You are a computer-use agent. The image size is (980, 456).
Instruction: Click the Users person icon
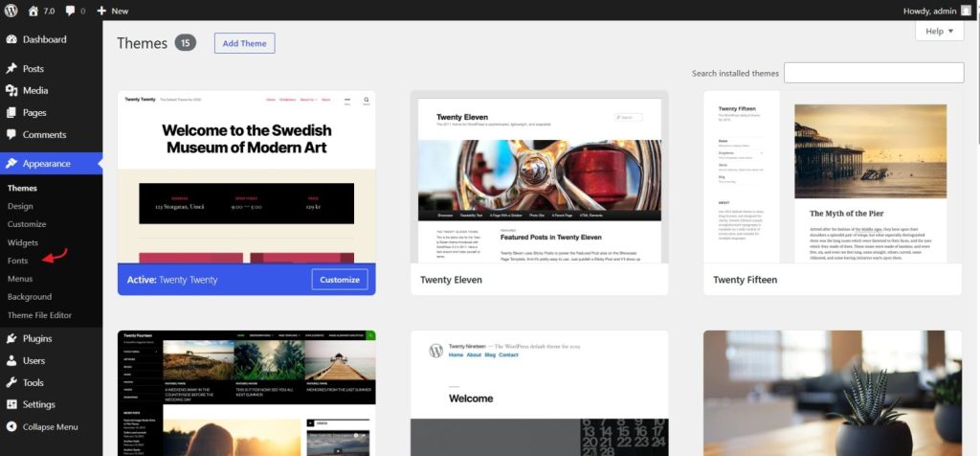pos(11,360)
